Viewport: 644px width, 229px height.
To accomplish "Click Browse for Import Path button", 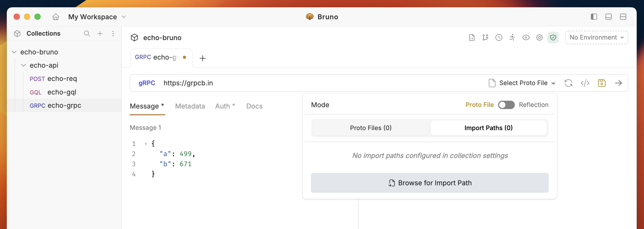I will [430, 183].
